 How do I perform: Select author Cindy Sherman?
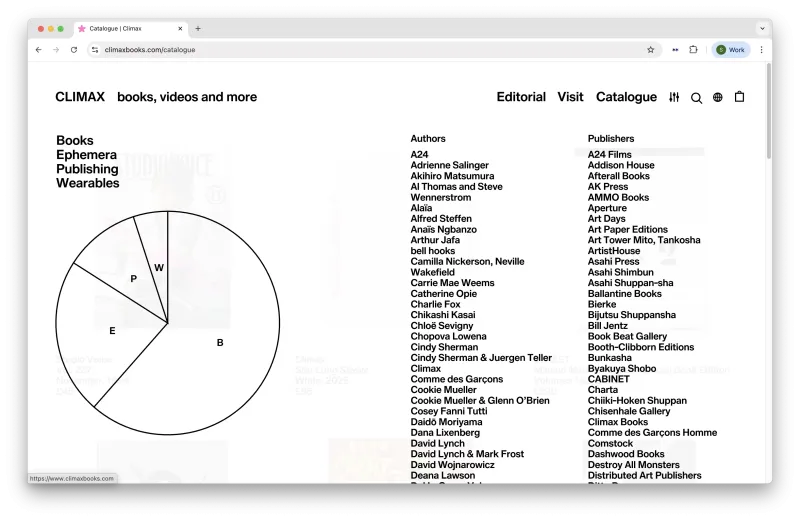tap(444, 347)
